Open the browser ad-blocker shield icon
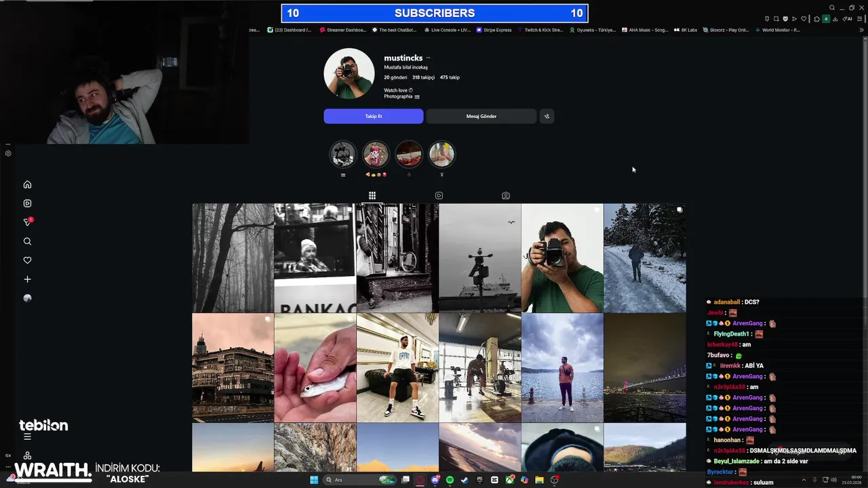Viewport: 868px width, 488px height. tap(785, 18)
